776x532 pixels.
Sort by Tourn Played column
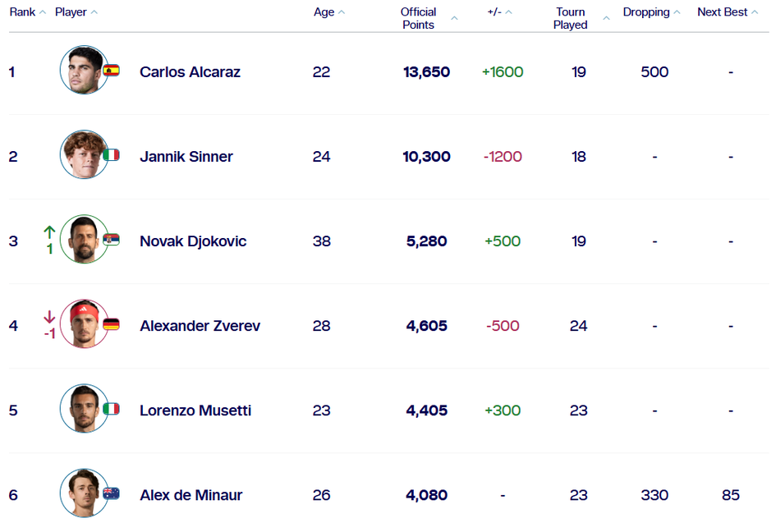(580, 18)
